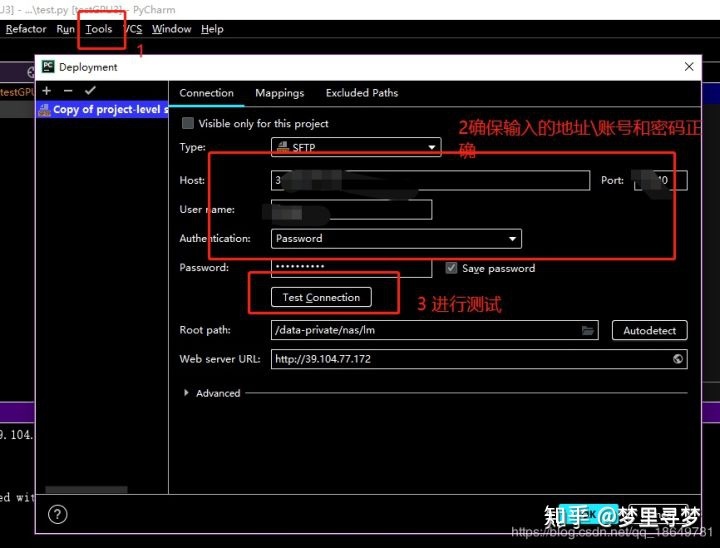
Task: Click the server list horizontal scrollbar
Action: [x=86, y=490]
